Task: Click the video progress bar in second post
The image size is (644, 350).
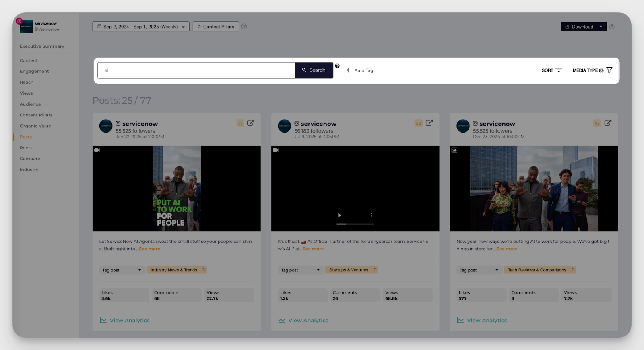Action: click(x=355, y=224)
